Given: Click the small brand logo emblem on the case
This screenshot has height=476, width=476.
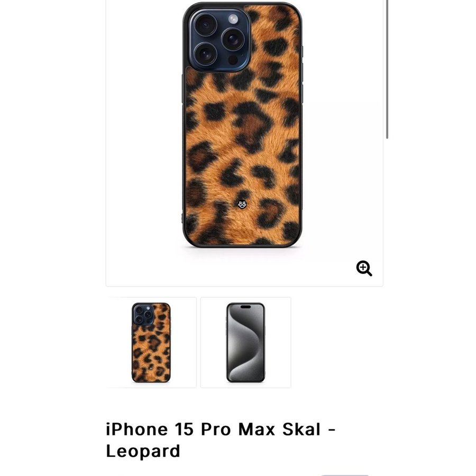Looking at the screenshot, I should tap(242, 205).
